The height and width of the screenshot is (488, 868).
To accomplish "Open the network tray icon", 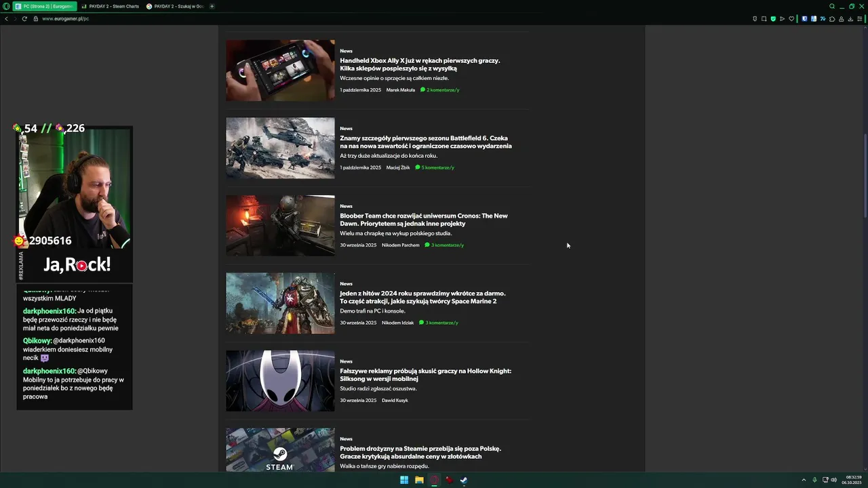I will [825, 480].
